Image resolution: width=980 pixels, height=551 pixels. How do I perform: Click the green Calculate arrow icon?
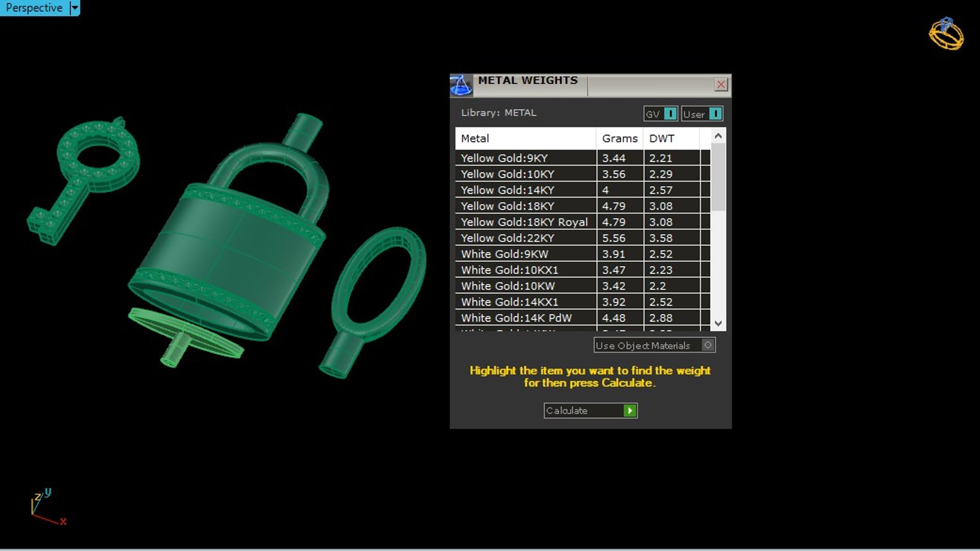(x=630, y=411)
